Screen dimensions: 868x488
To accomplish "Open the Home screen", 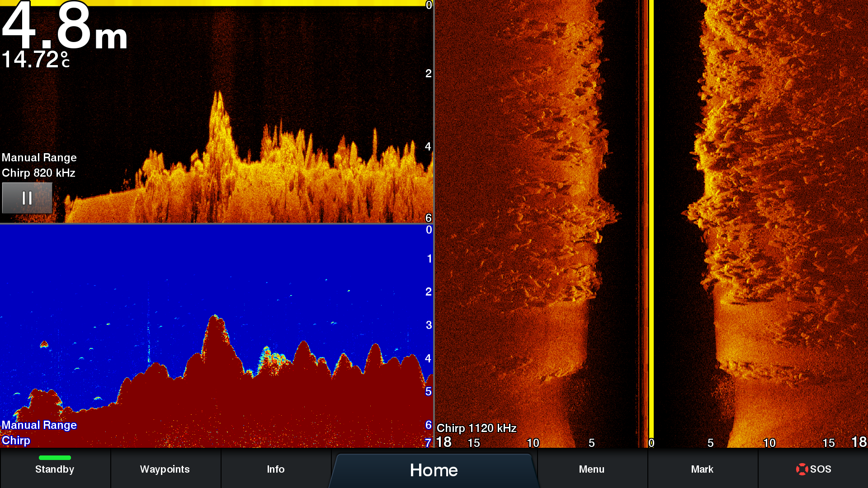I will click(433, 470).
